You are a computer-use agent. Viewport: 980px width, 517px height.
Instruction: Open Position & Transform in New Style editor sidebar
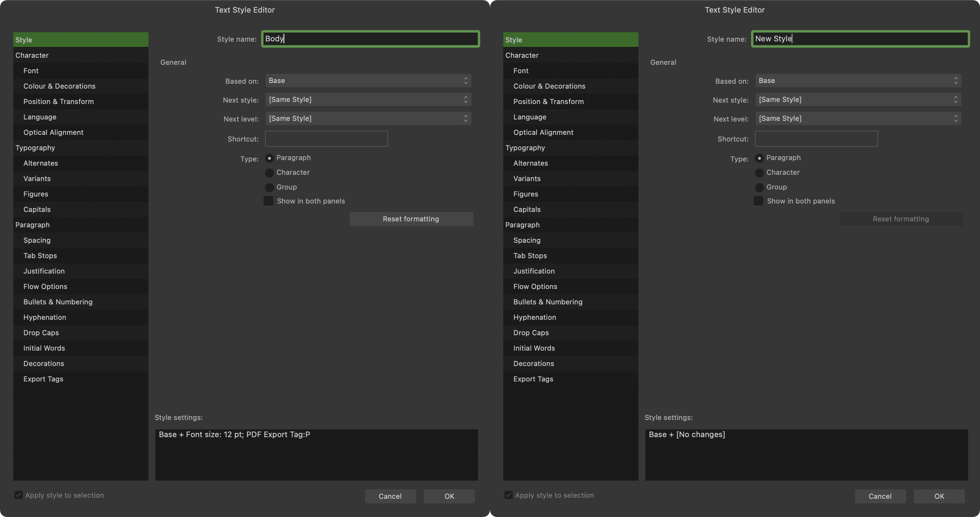pos(570,101)
